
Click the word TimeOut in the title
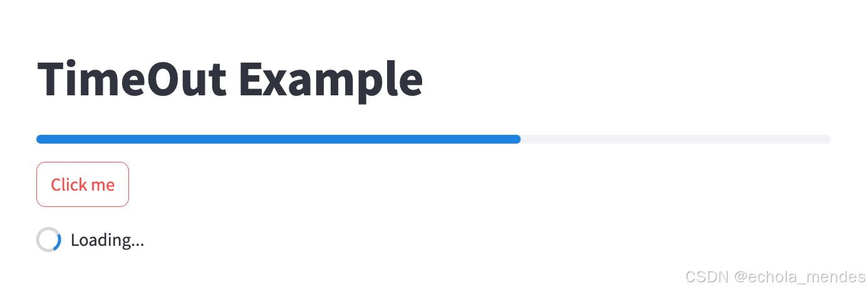(132, 78)
